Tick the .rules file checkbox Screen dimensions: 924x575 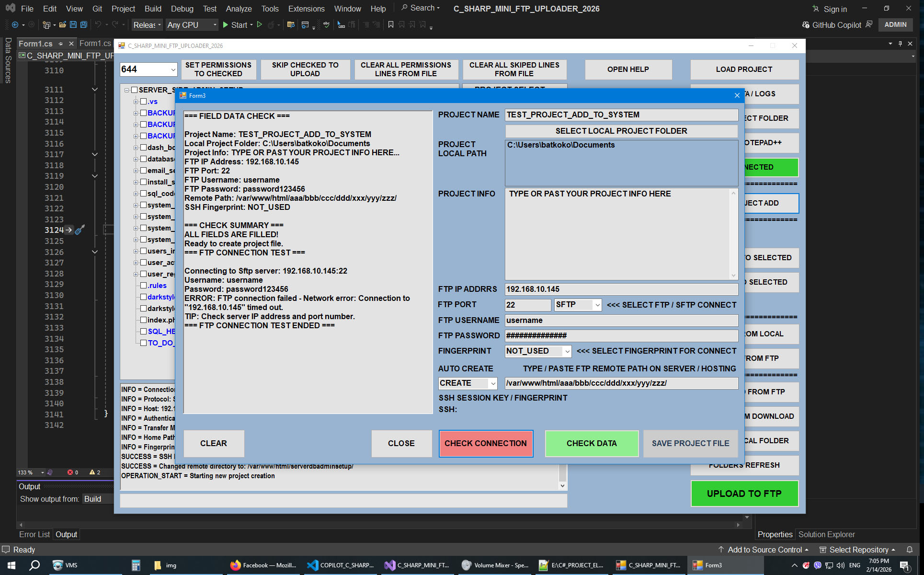(x=143, y=285)
